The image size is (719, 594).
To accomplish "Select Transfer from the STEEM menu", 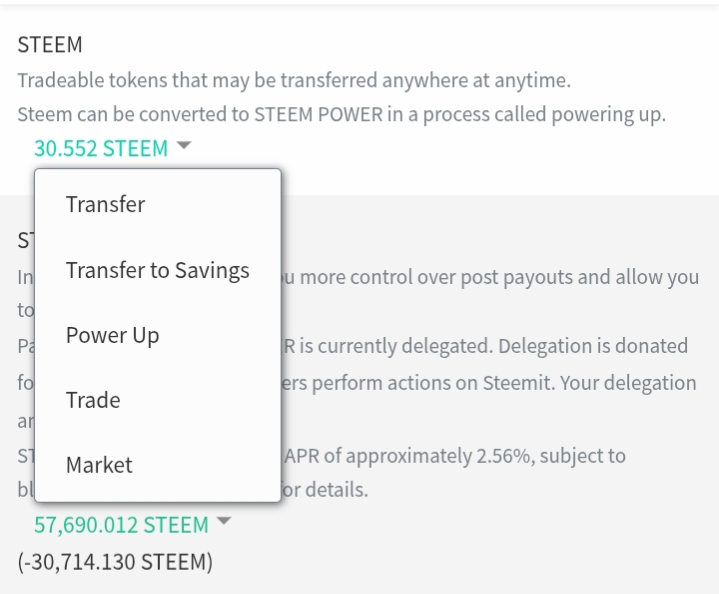I will coord(105,205).
